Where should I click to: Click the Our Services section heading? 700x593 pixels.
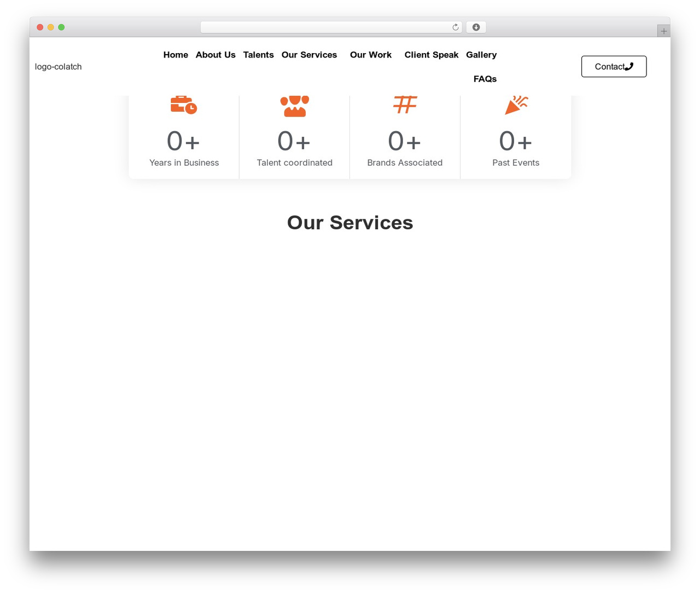(350, 223)
